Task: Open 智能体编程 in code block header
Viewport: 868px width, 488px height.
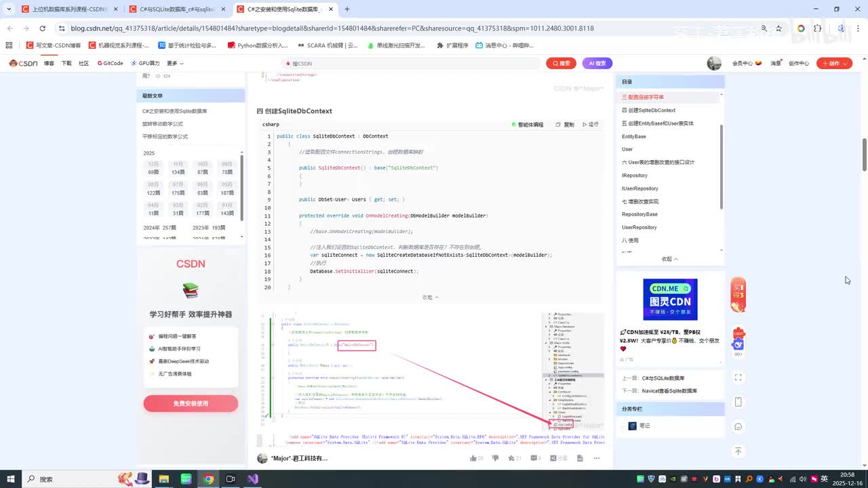Action: [x=528, y=125]
